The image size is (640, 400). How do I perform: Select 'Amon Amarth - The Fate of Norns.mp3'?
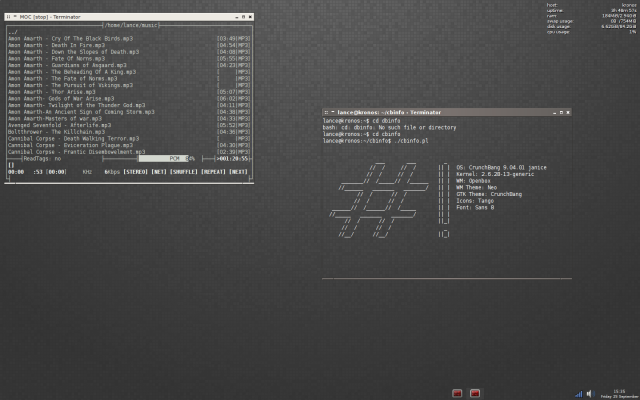coord(62,79)
